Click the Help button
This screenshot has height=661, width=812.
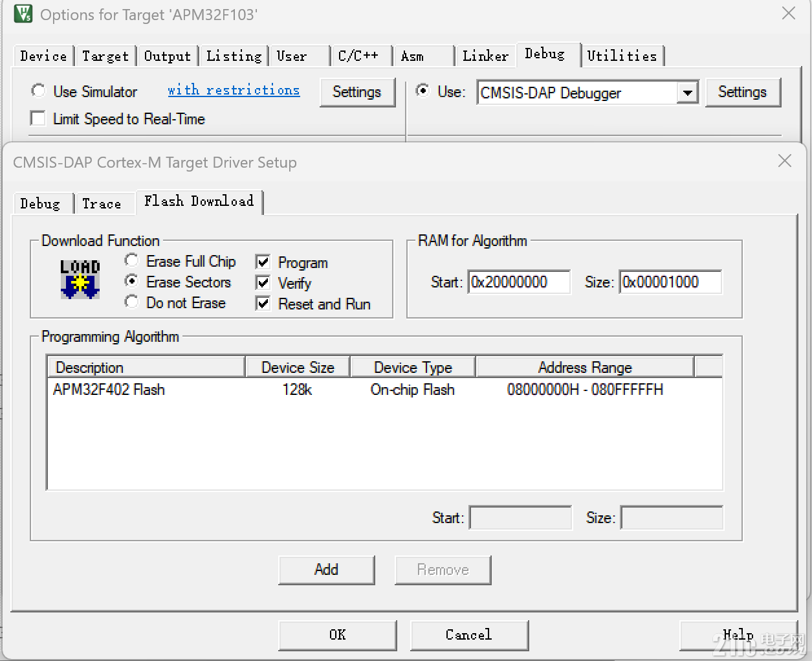point(738,635)
